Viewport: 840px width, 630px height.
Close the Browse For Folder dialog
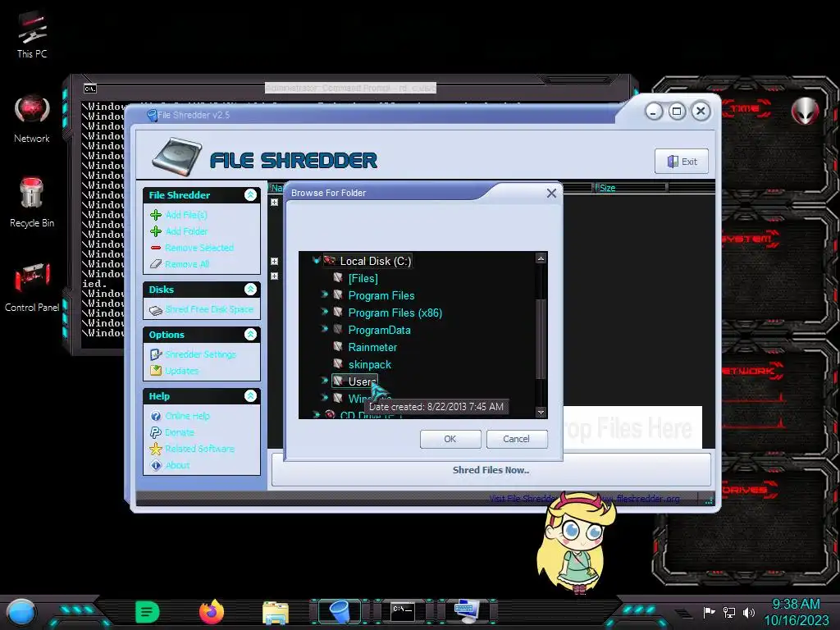coord(551,194)
